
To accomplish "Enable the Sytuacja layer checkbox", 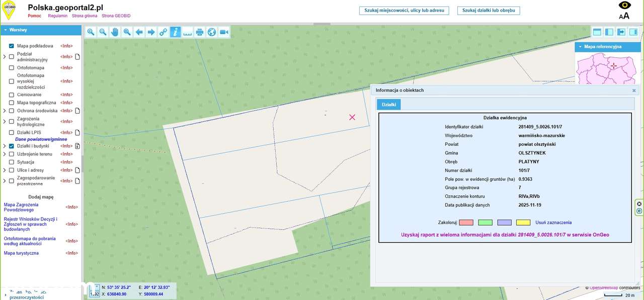I will pyautogui.click(x=12, y=162).
